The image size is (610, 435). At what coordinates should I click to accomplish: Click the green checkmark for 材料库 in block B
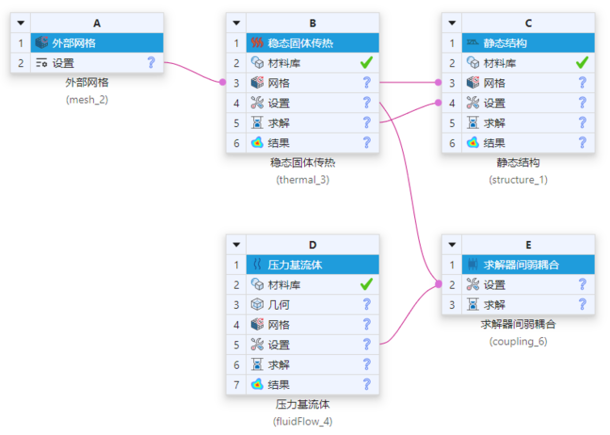(x=366, y=62)
